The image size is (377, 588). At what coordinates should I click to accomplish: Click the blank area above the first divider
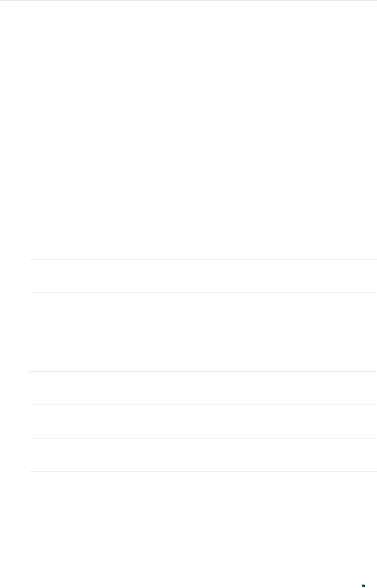point(188,130)
